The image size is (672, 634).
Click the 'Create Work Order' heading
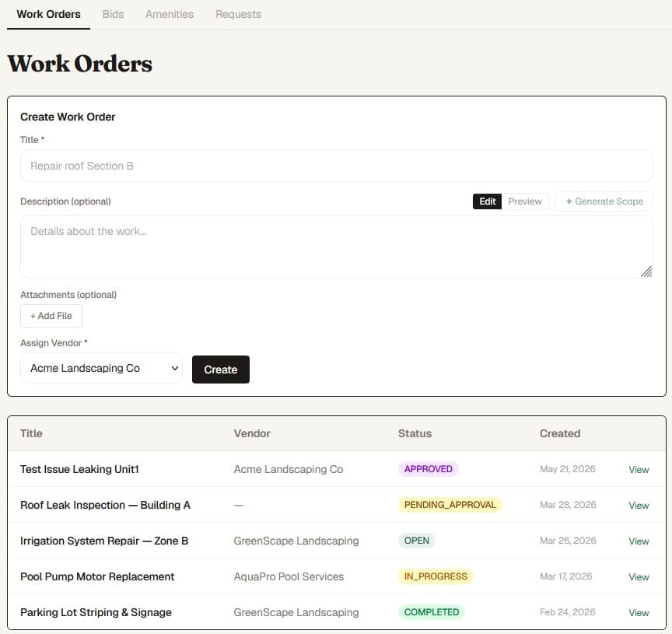[68, 117]
